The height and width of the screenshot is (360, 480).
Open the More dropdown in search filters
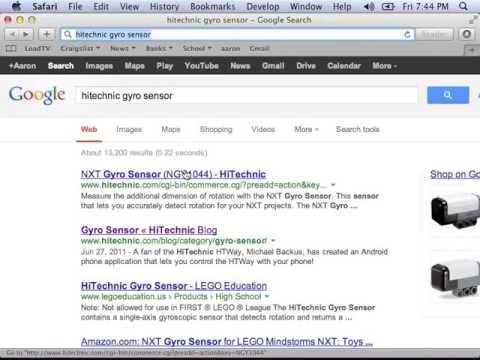coord(306,129)
